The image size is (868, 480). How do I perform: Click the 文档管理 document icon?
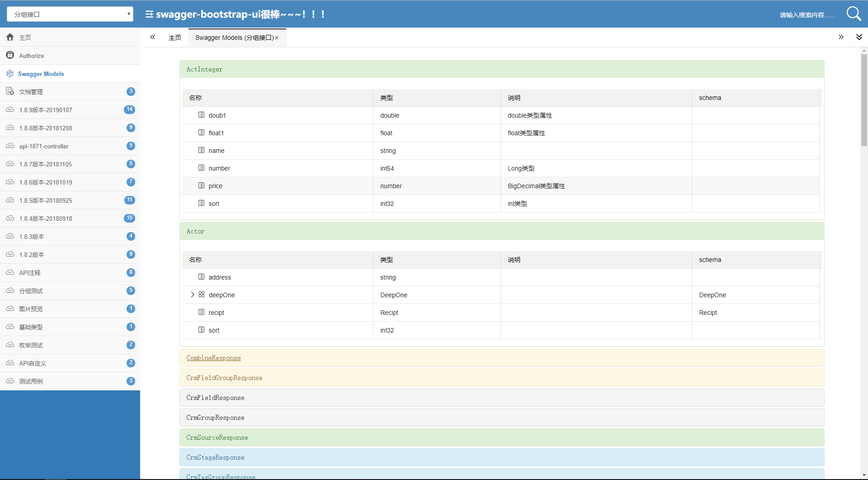(x=10, y=91)
